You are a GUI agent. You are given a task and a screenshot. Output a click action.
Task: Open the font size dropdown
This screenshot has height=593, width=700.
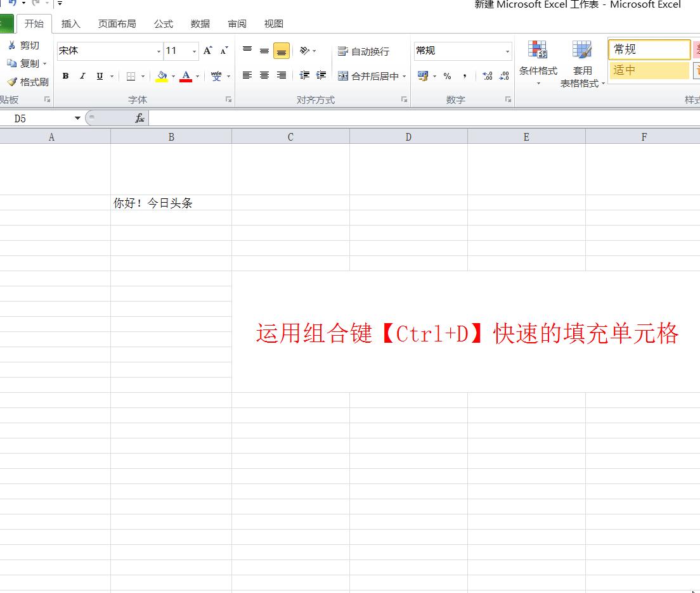point(193,51)
